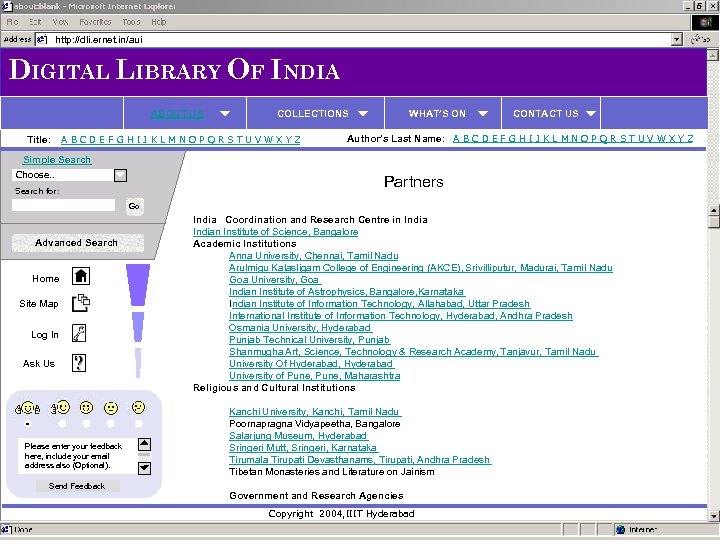The image size is (720, 540).
Task: Select the sad smiley face
Action: pyautogui.click(x=138, y=407)
